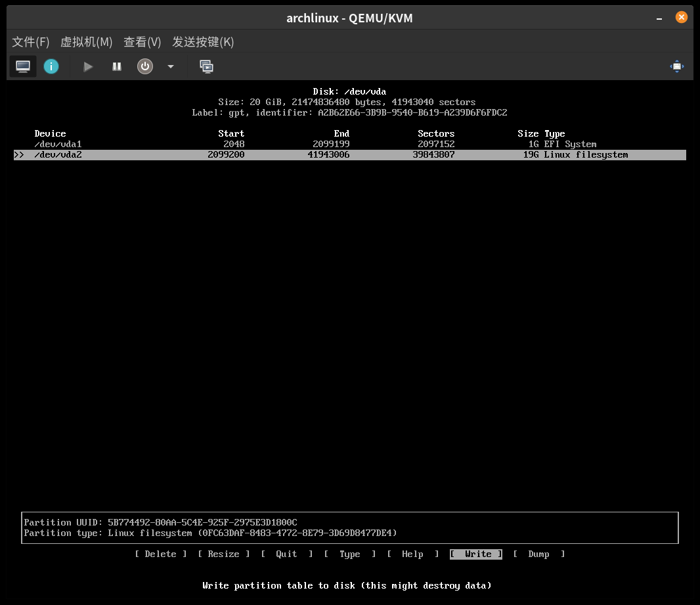Activate the highlighted Write option

click(x=476, y=554)
